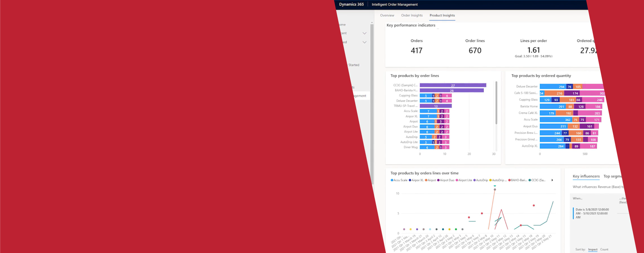
Task: Click the Accu Scale legend color marker
Action: [x=392, y=180]
